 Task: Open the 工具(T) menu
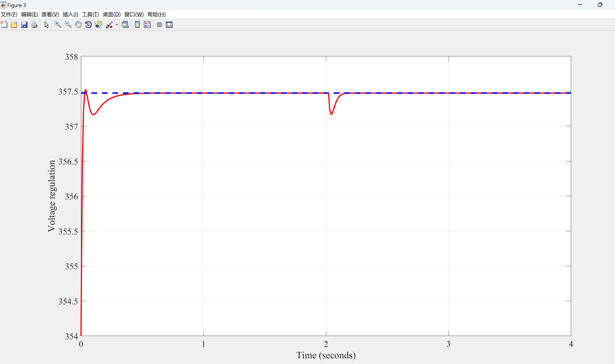[90, 14]
